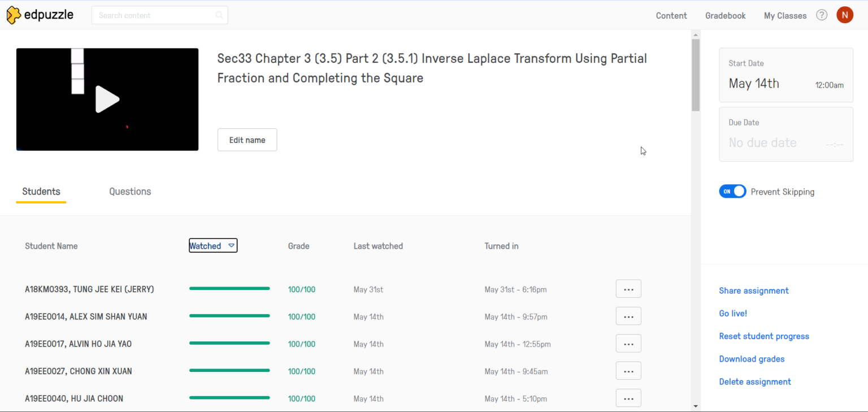Image resolution: width=868 pixels, height=412 pixels.
Task: Open the user profile avatar N
Action: coord(844,15)
